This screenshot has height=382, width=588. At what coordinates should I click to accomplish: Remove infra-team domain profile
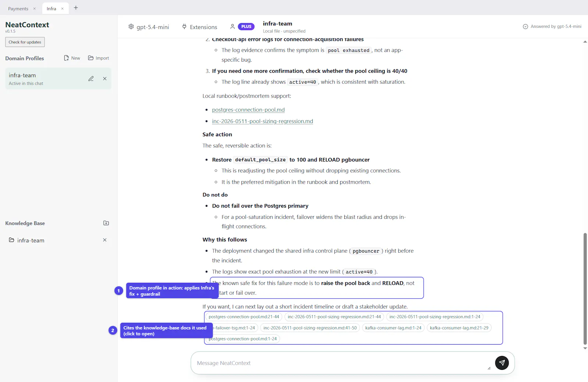[x=105, y=79]
